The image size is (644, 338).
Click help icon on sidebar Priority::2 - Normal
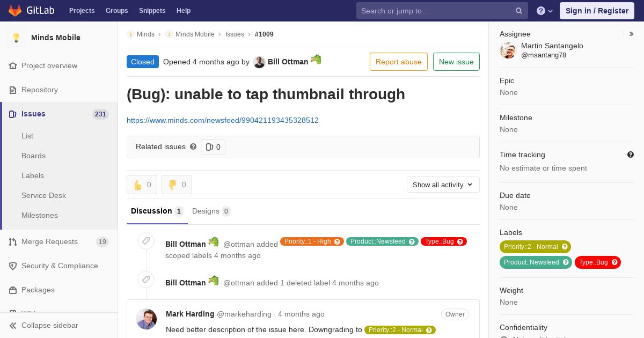(565, 247)
